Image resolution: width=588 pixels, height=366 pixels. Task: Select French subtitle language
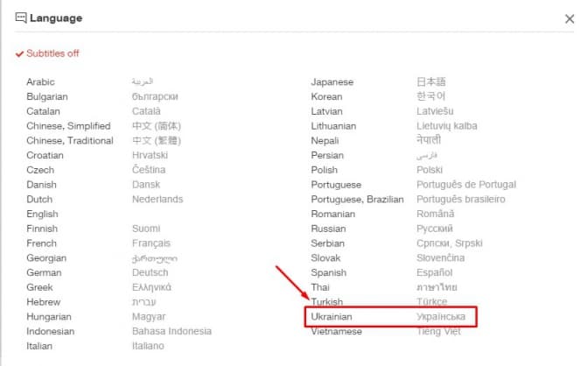point(41,243)
